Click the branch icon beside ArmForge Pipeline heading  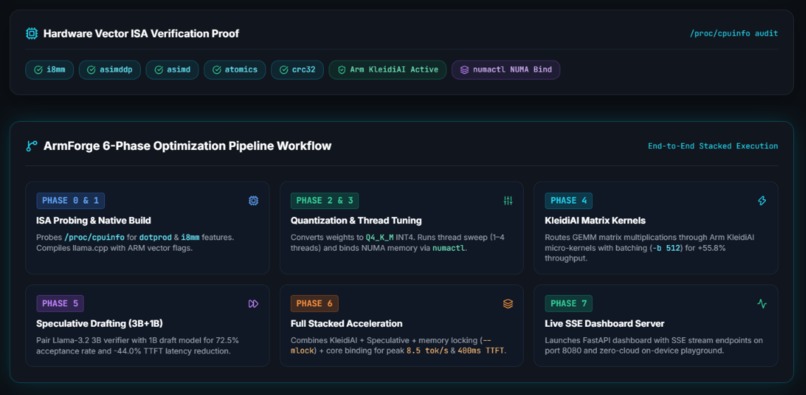[31, 146]
